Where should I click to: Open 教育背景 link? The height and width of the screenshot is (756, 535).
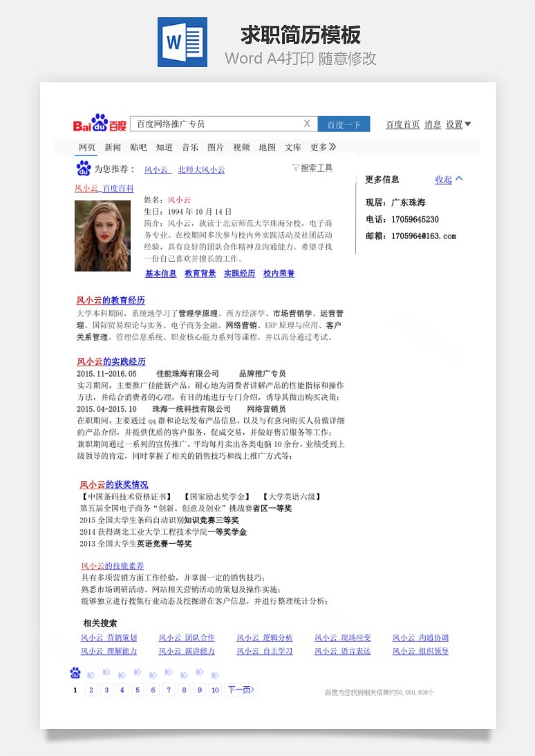(x=200, y=274)
